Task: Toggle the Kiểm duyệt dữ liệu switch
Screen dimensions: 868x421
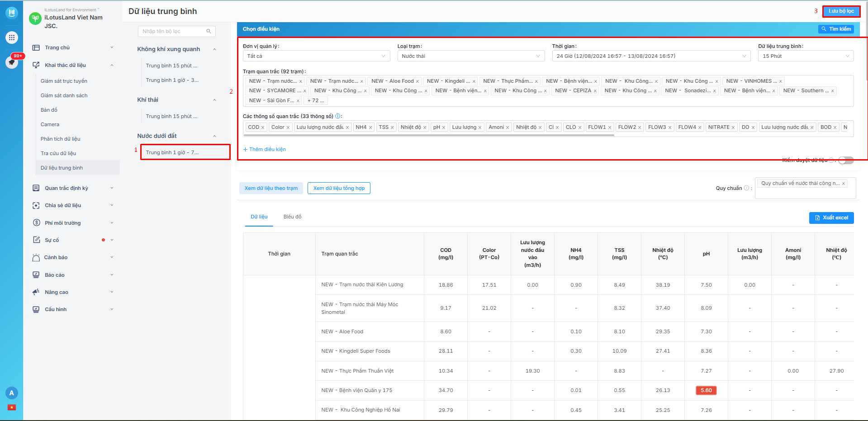Action: point(846,160)
